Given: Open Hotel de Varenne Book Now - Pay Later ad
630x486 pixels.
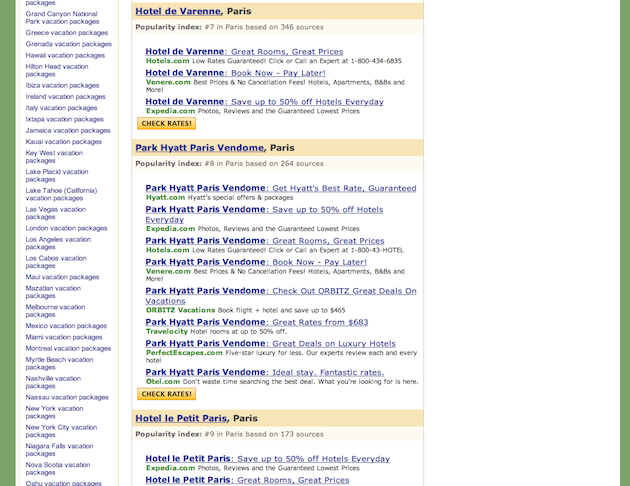Looking at the screenshot, I should (x=235, y=73).
